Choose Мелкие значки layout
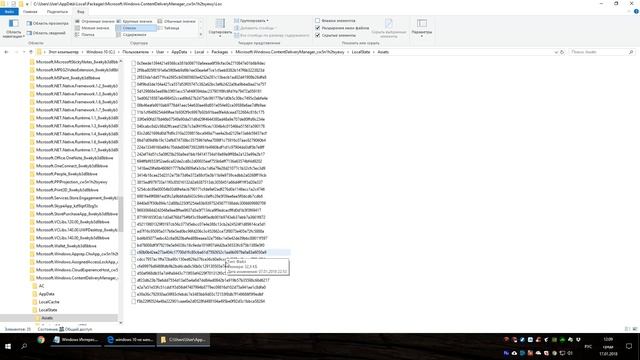 pyautogui.click(x=92, y=28)
